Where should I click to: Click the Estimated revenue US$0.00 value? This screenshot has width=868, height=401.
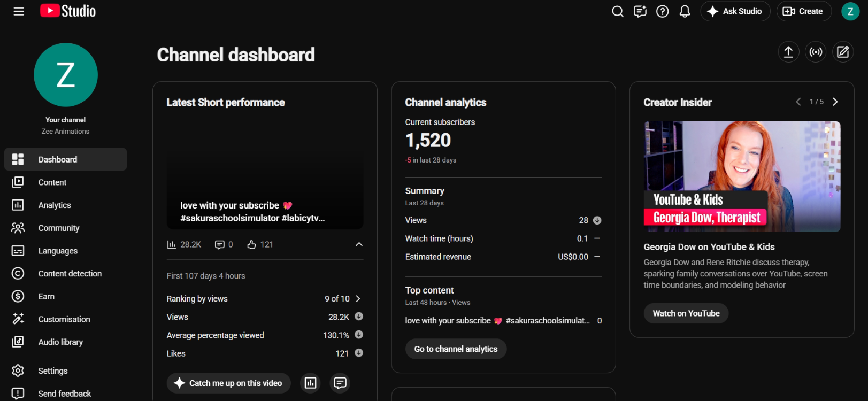tap(573, 257)
